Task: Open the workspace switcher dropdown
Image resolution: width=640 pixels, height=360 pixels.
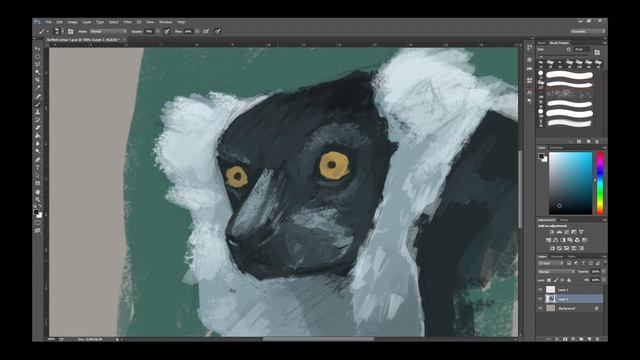Action: tap(587, 31)
